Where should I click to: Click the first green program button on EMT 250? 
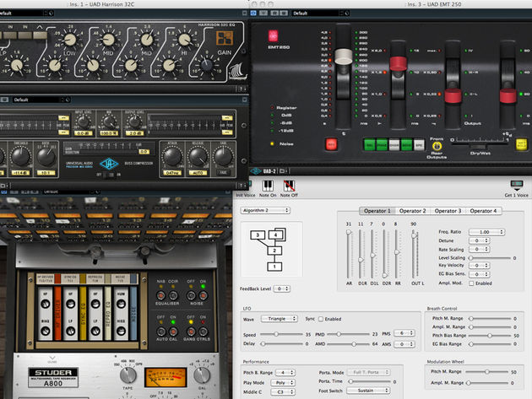click(370, 145)
